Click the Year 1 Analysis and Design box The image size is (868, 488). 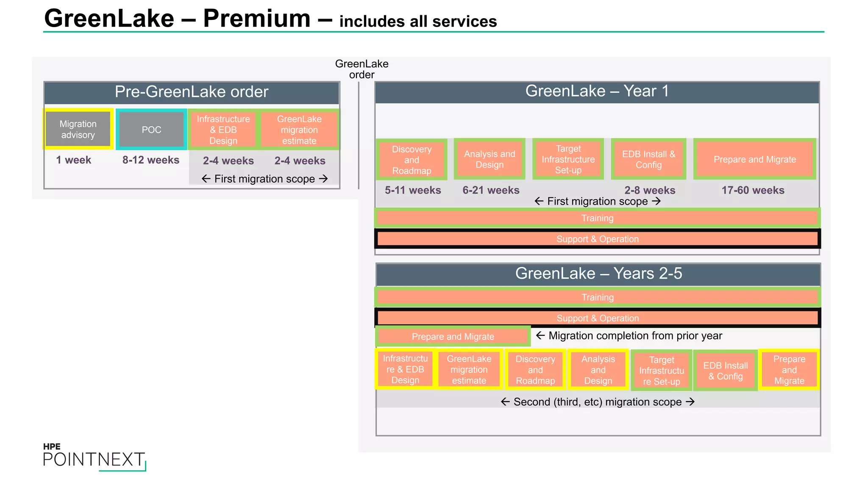click(490, 159)
